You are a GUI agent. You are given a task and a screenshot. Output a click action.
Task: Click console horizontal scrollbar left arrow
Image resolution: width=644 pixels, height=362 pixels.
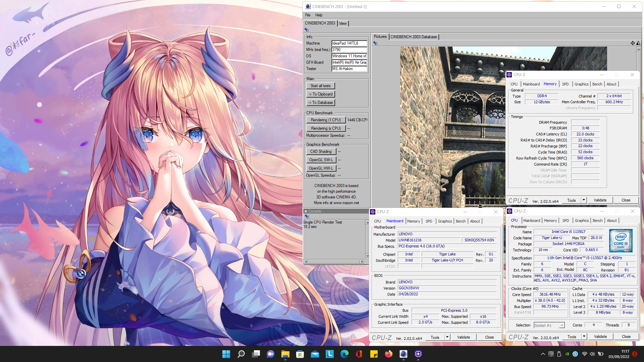(x=306, y=261)
